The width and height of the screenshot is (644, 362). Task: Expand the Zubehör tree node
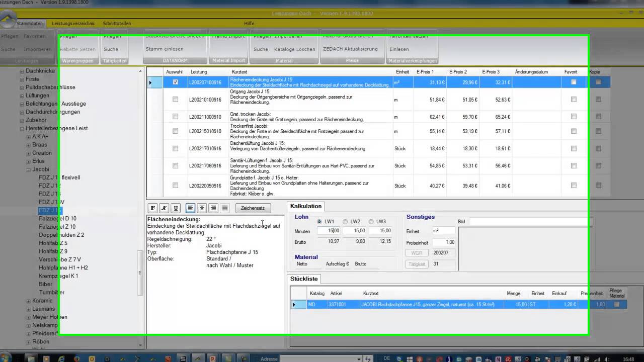pyautogui.click(x=22, y=121)
